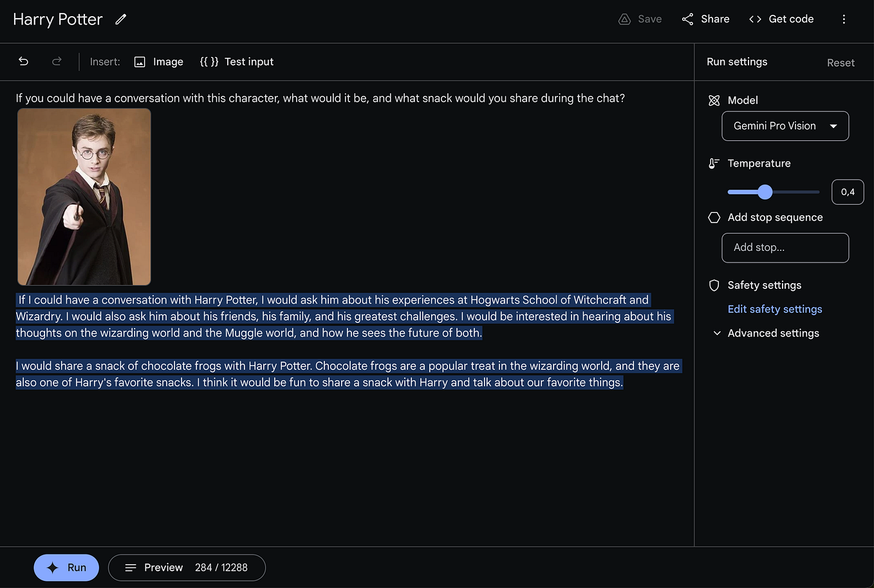874x588 pixels.
Task: Click the Safety settings shield icon
Action: click(714, 285)
